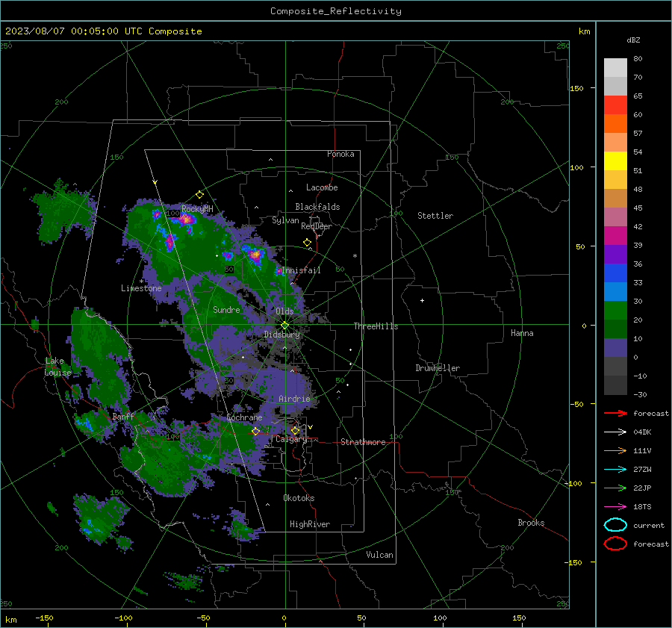Click yellow diamond marker below RedDeer
This screenshot has height=628, width=672.
[308, 243]
